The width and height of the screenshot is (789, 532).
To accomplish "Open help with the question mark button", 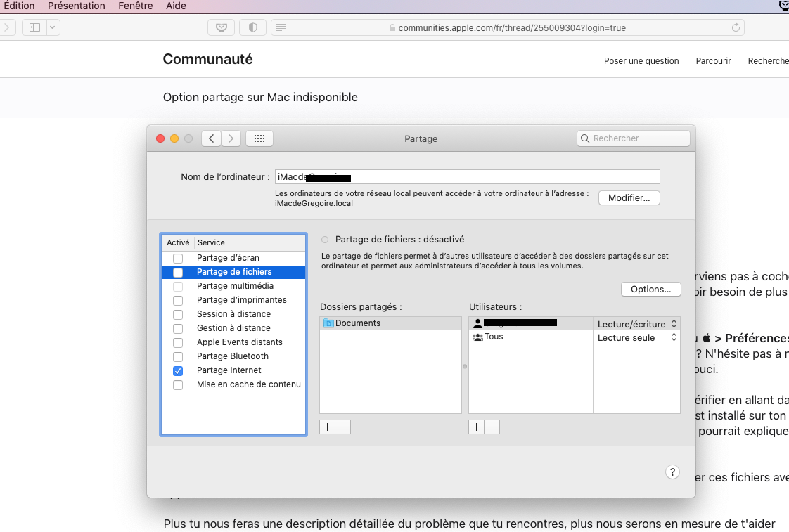I will pos(672,472).
